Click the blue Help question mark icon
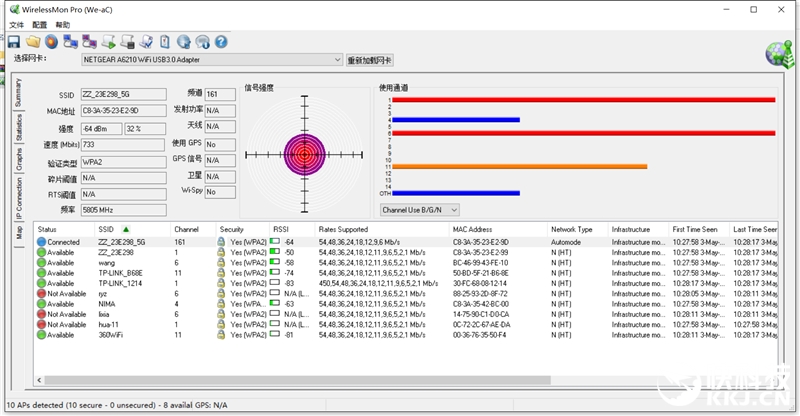 tap(221, 42)
